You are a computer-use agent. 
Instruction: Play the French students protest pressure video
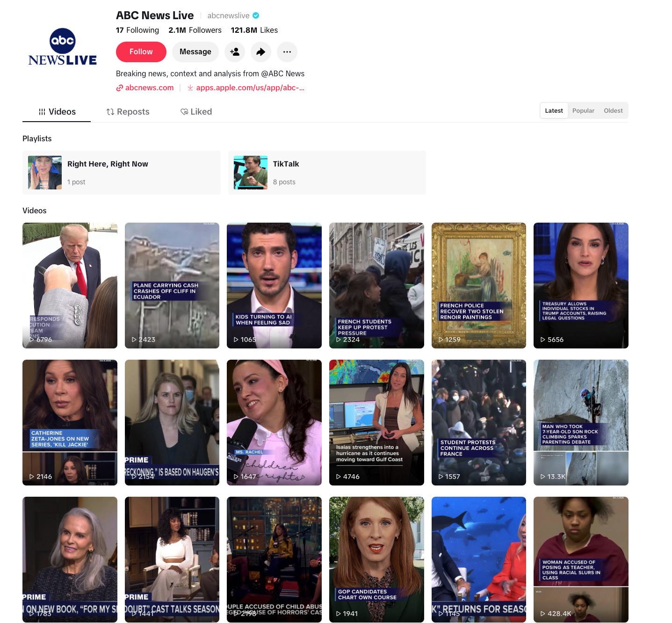(x=376, y=285)
